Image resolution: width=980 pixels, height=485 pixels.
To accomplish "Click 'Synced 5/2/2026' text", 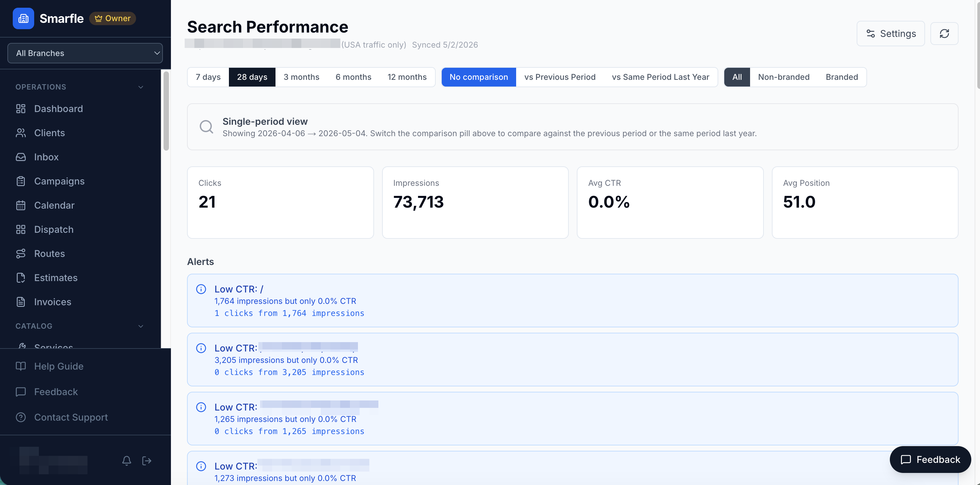I will tap(445, 45).
